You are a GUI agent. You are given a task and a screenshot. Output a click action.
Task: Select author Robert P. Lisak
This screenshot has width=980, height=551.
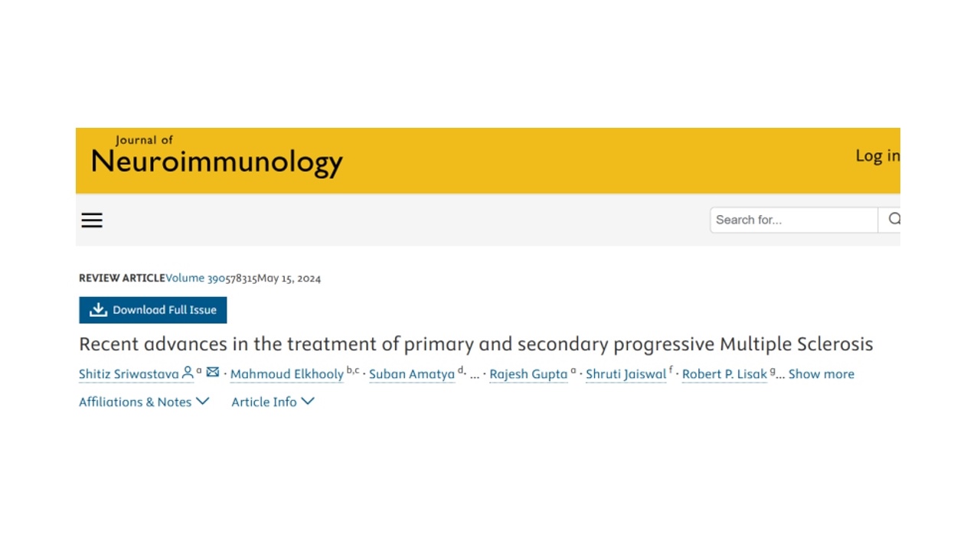click(x=724, y=374)
